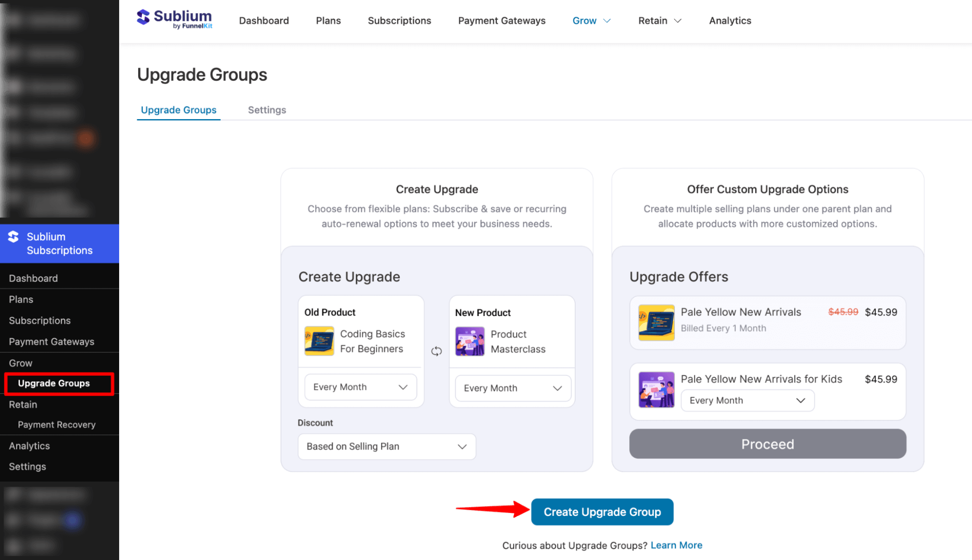This screenshot has width=972, height=560.
Task: Open the Retain menu in the top navigation
Action: click(x=659, y=20)
